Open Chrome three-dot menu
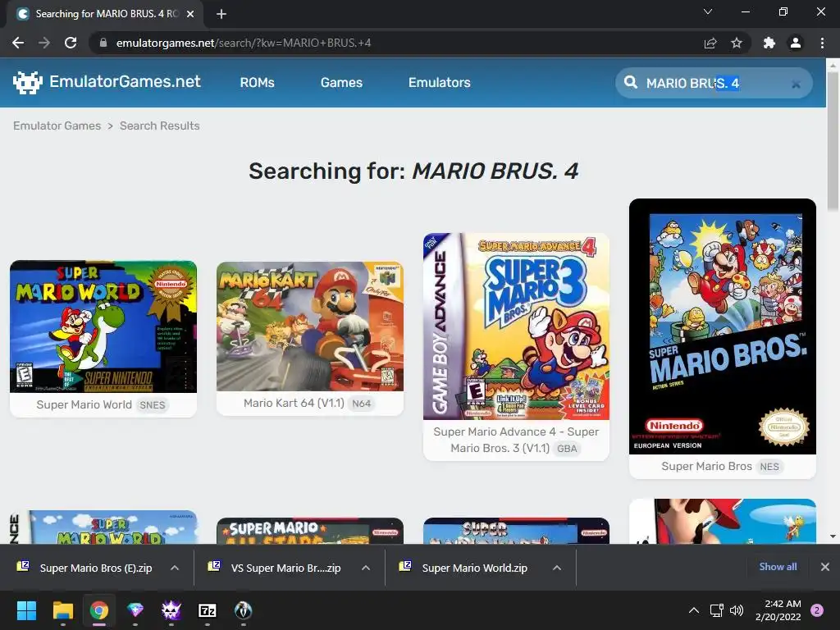Image resolution: width=840 pixels, height=630 pixels. 822,43
